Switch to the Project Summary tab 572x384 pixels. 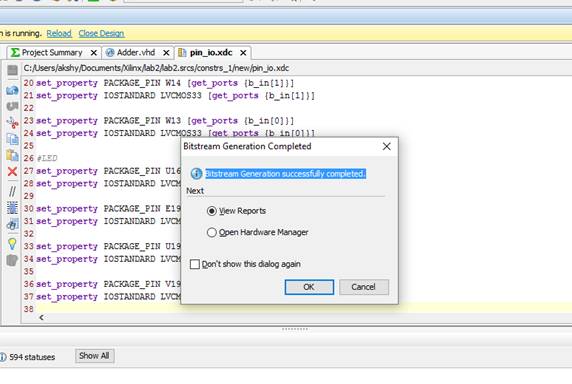[52, 53]
